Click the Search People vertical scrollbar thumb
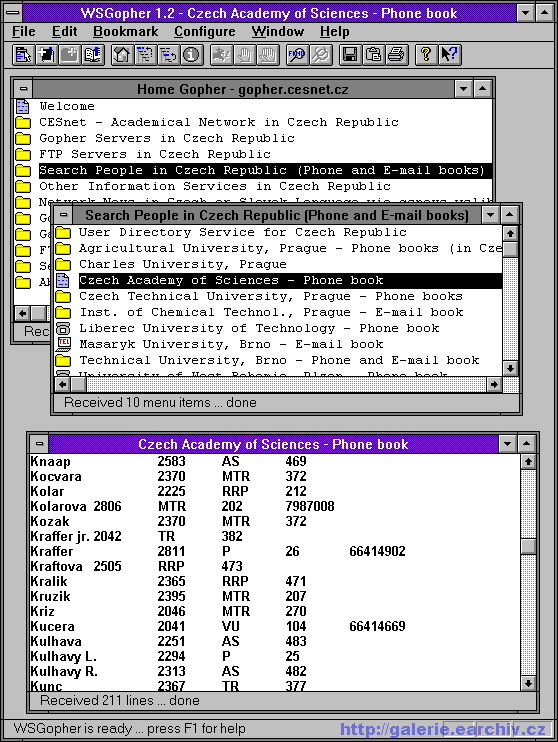558x742 pixels. pyautogui.click(x=510, y=249)
